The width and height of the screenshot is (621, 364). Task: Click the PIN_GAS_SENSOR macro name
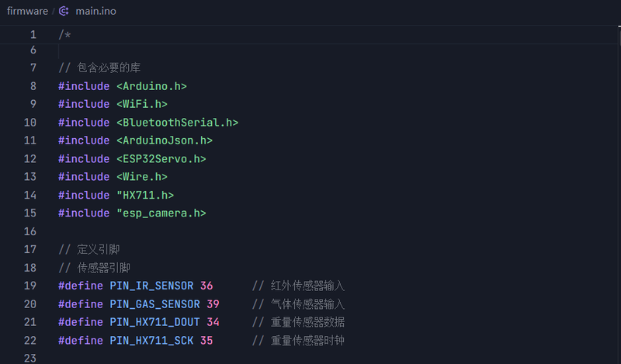pos(154,304)
